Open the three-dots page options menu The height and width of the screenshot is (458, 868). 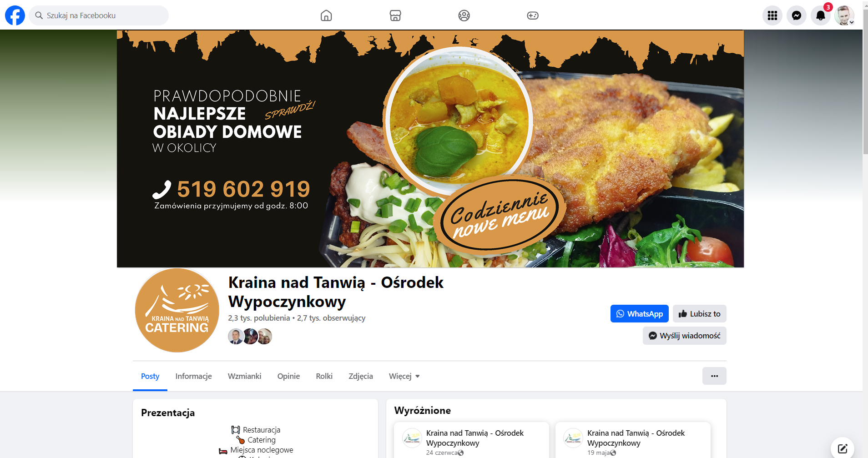714,376
